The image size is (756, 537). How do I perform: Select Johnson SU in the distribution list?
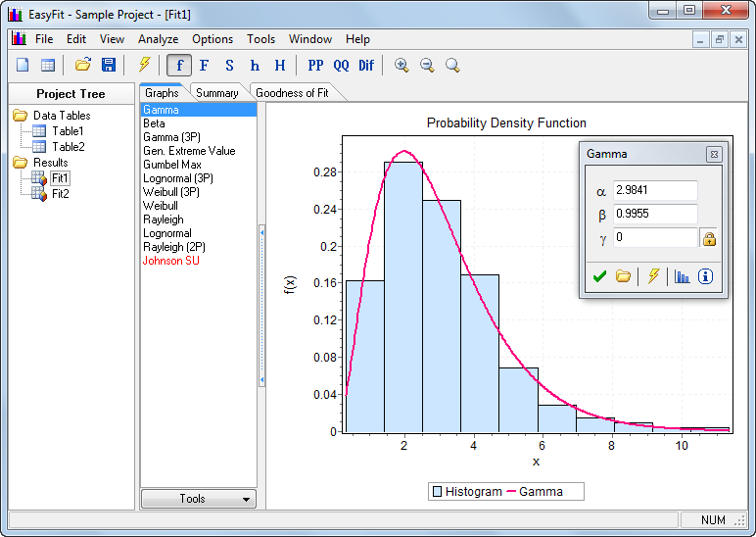(169, 261)
